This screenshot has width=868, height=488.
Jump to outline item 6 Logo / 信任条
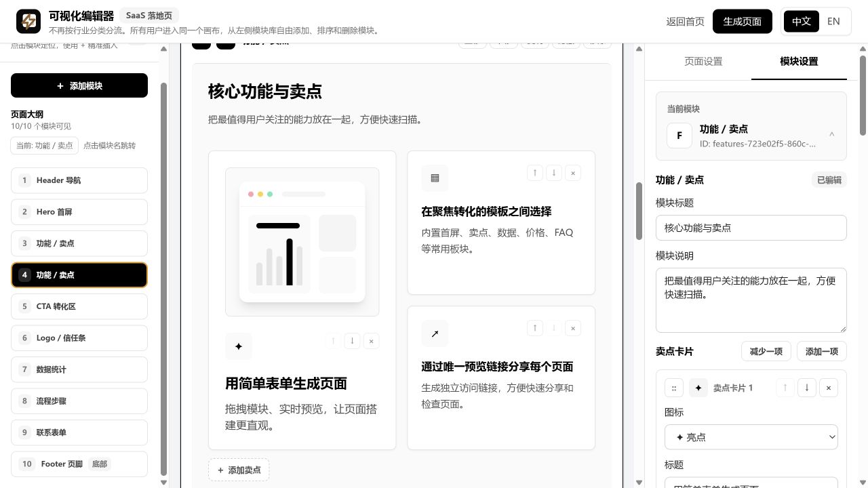click(x=79, y=338)
